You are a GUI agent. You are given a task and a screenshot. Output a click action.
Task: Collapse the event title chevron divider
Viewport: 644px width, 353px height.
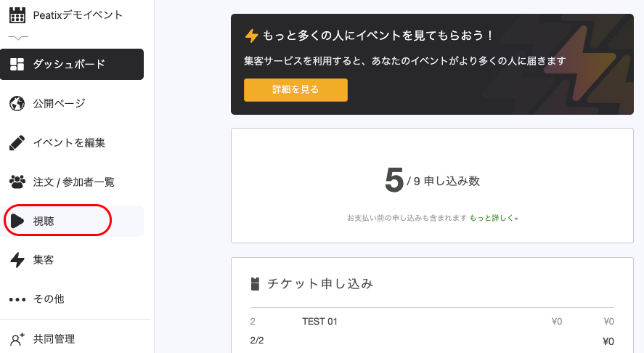tap(18, 38)
